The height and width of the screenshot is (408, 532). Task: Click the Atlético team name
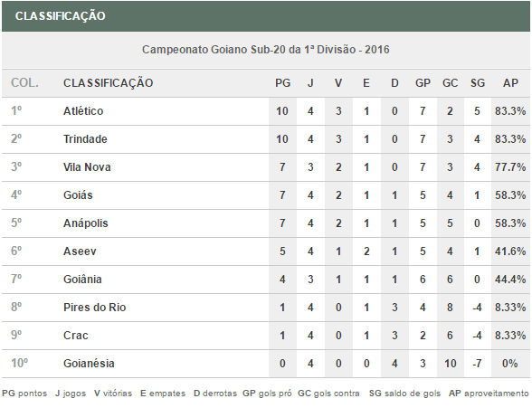click(83, 111)
